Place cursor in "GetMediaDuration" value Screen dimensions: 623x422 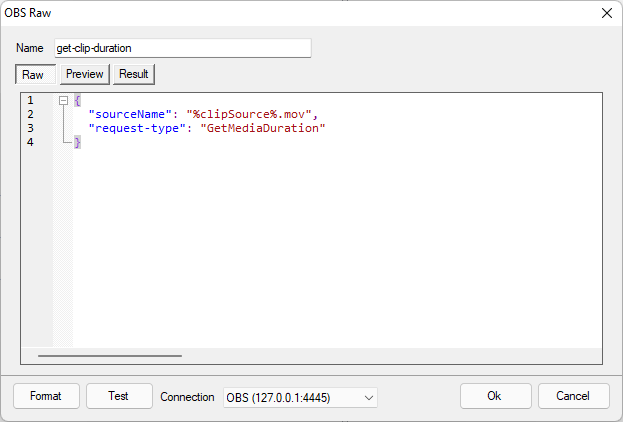tap(264, 128)
